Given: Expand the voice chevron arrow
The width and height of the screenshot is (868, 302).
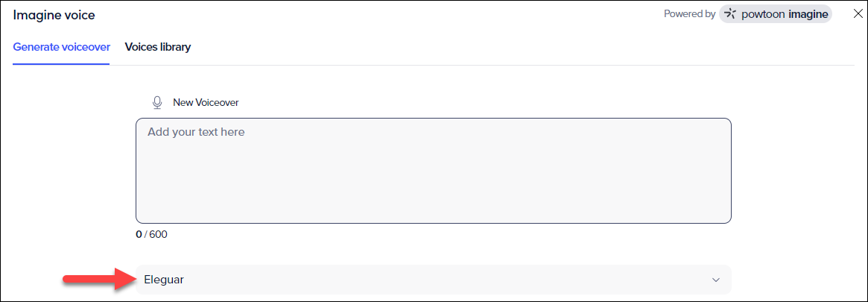Looking at the screenshot, I should [x=716, y=280].
